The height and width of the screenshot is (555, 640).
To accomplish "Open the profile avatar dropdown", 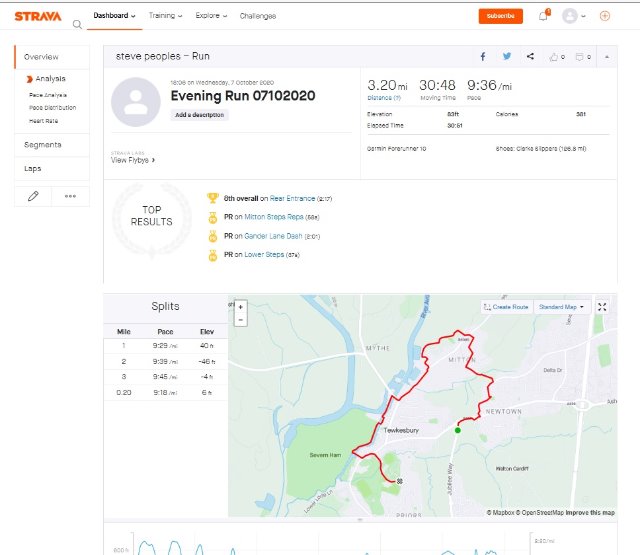I will (573, 16).
